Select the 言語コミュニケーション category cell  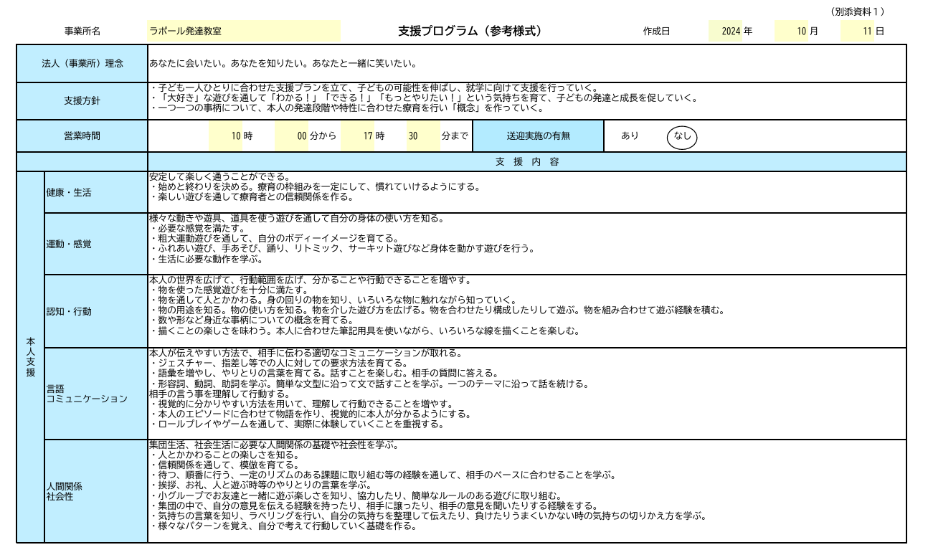(96, 394)
